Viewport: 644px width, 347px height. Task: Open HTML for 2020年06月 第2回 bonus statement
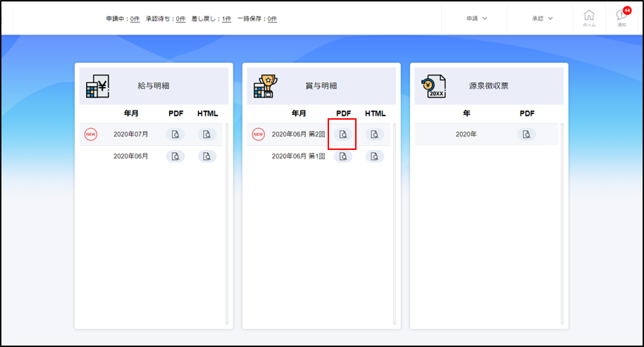(375, 134)
